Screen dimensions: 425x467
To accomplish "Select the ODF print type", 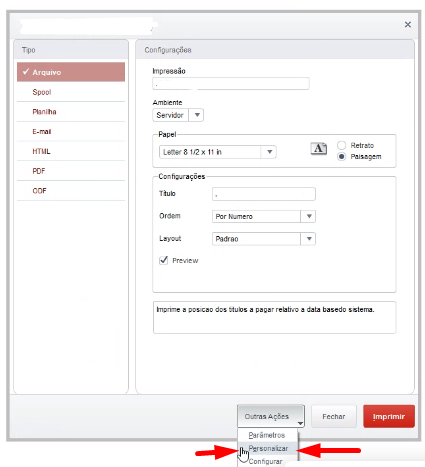I will click(x=71, y=191).
